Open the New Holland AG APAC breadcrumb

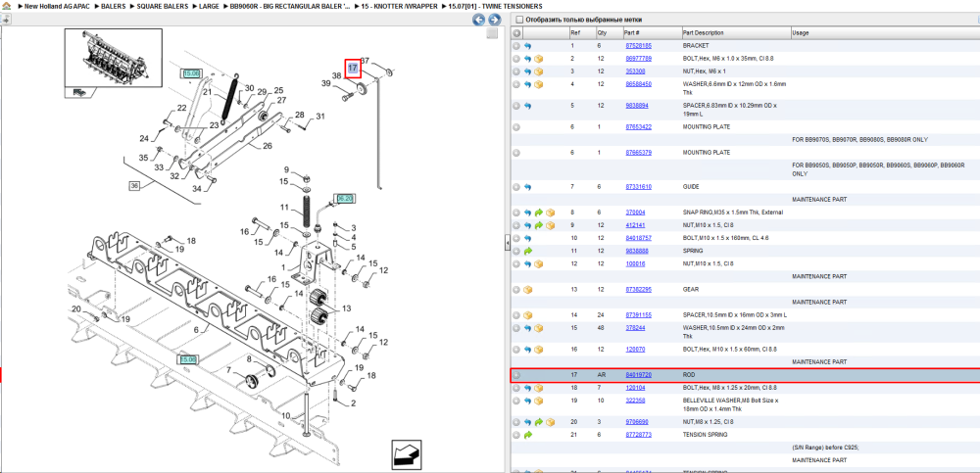tap(58, 6)
